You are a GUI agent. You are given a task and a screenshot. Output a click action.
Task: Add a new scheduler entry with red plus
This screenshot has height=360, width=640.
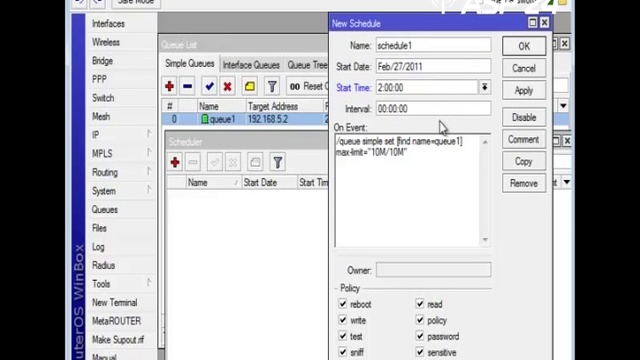[x=175, y=162]
